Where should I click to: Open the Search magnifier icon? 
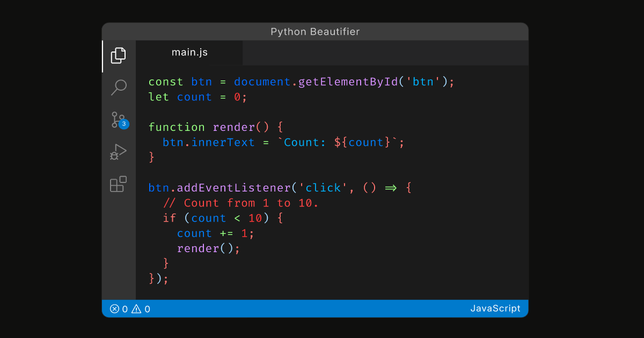119,87
